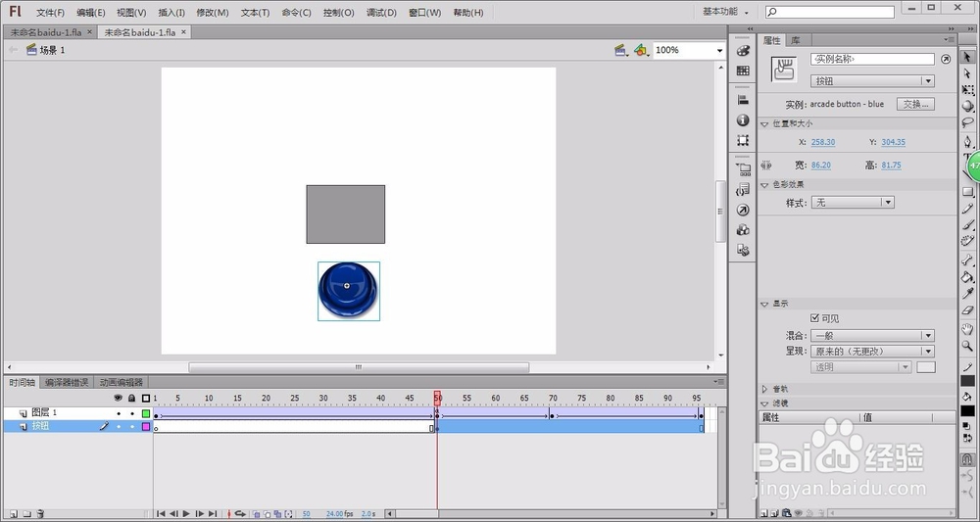Collapse the 色彩效果 section
Screen dimensions: 980x522
[764, 185]
